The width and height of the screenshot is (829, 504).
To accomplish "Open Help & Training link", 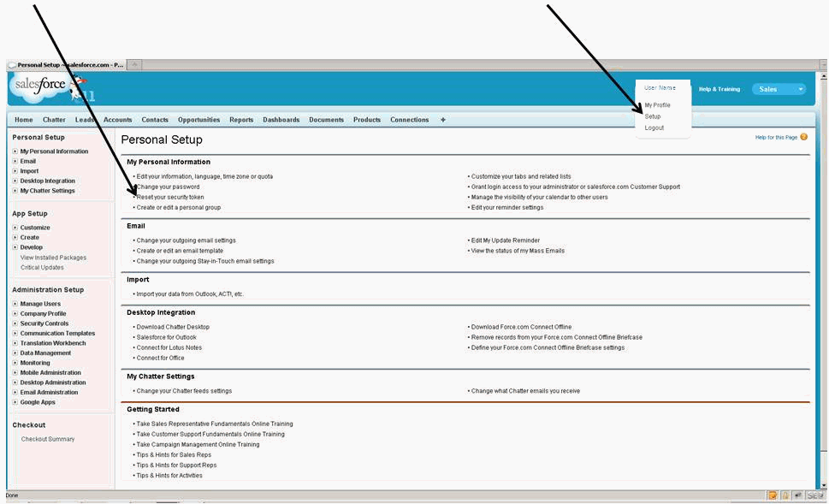I will pyautogui.click(x=719, y=89).
